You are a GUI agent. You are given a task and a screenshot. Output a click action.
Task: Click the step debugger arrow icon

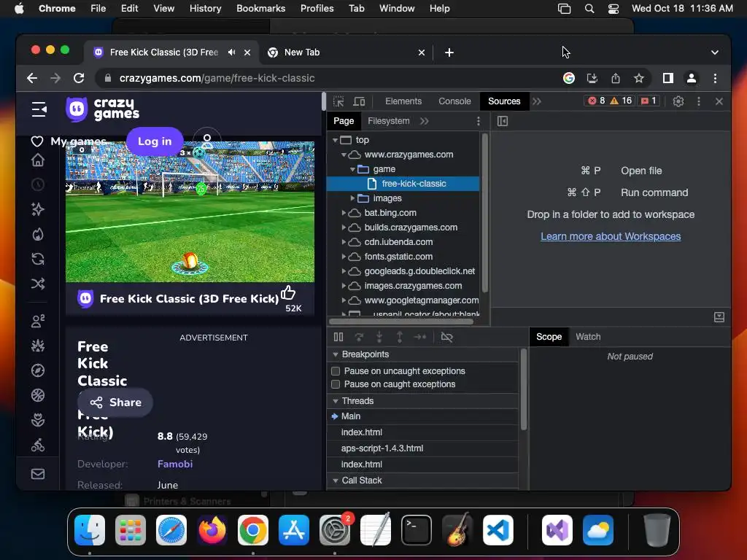coord(419,337)
